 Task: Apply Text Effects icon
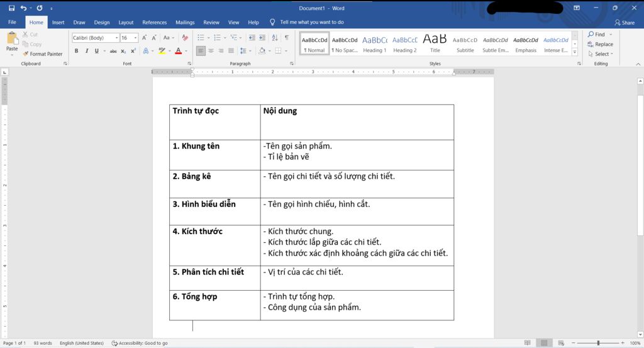point(146,51)
